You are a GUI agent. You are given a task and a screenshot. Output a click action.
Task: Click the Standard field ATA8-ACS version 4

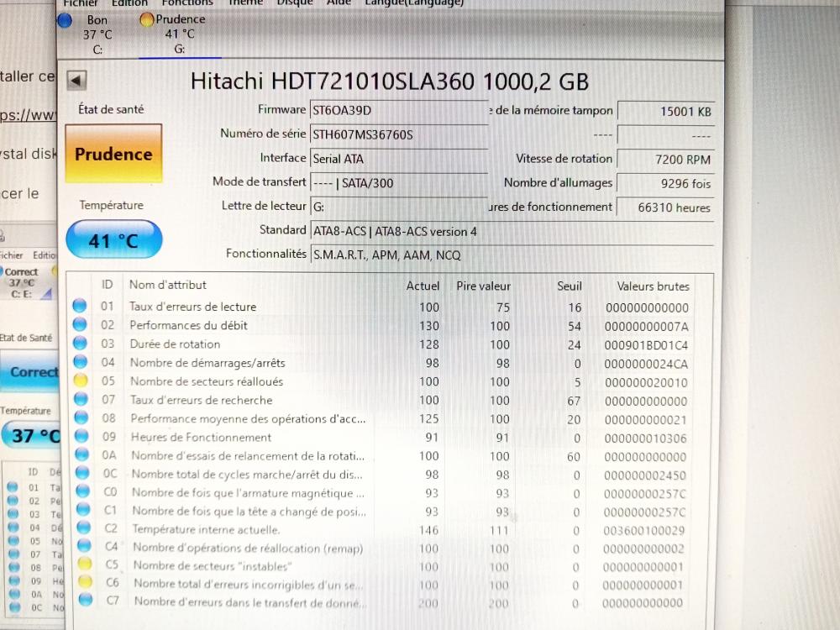512,232
